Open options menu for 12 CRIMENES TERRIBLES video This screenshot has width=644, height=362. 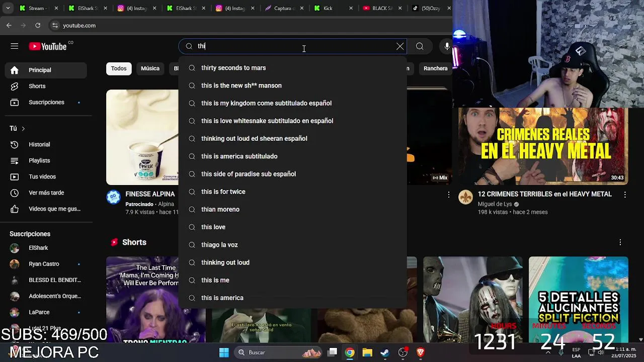(625, 195)
